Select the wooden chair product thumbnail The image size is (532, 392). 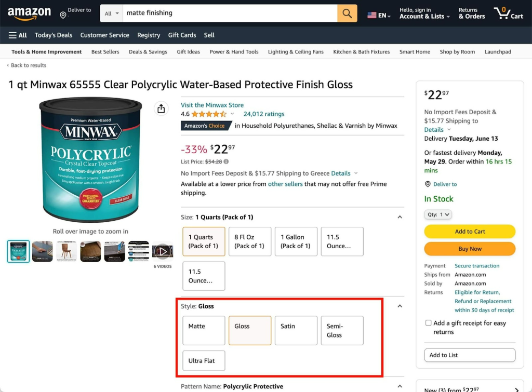(66, 251)
